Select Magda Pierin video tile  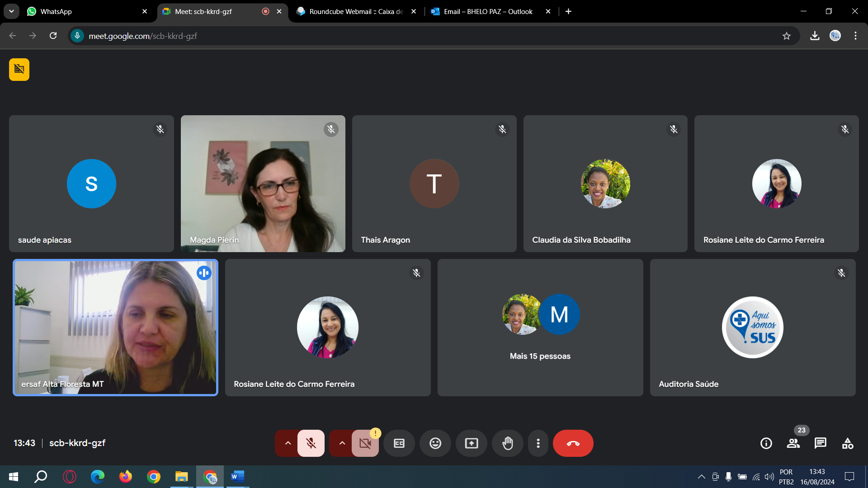(263, 183)
